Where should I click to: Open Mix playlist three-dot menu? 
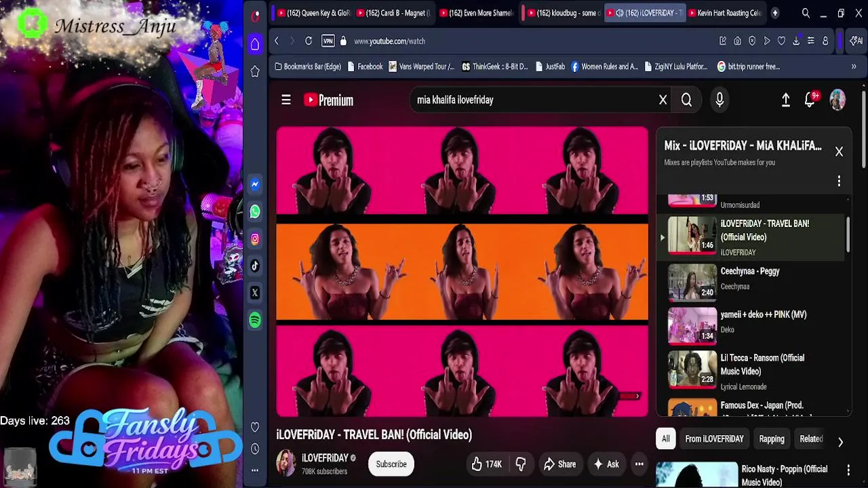tap(839, 181)
